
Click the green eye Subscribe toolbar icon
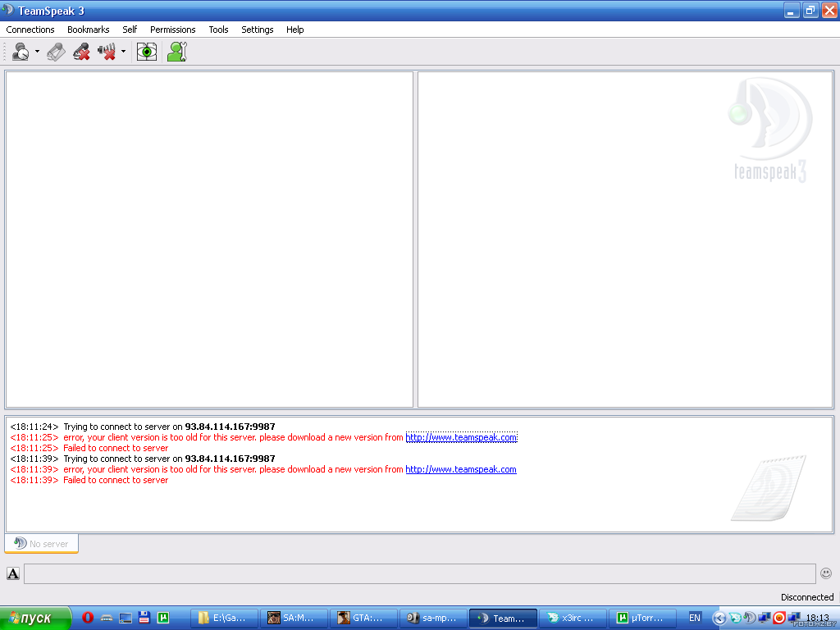(146, 52)
